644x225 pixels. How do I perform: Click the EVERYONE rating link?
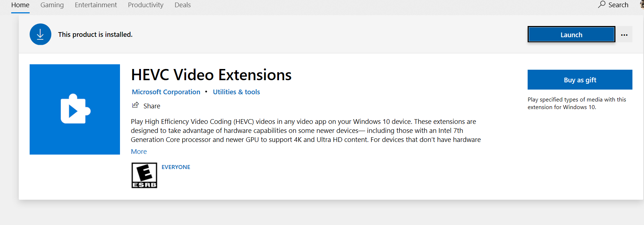176,167
